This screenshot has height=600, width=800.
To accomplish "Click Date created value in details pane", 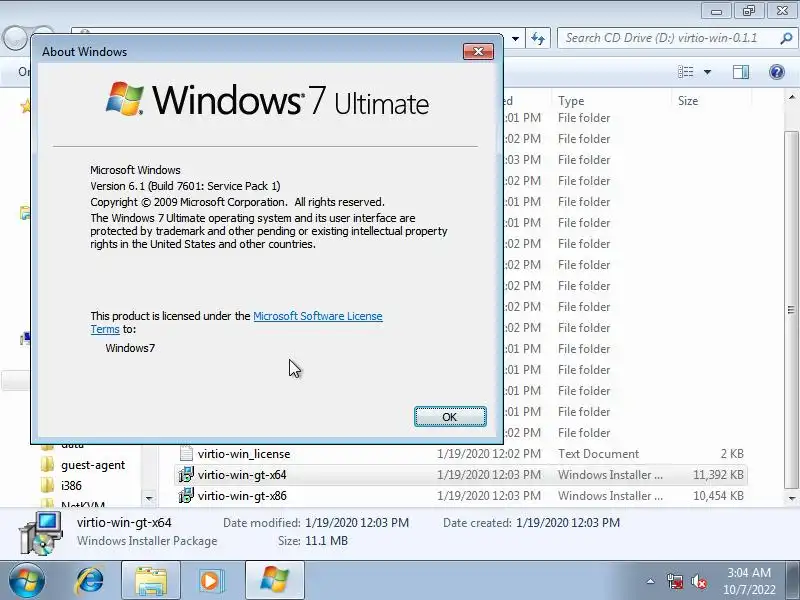I will pyautogui.click(x=568, y=523).
